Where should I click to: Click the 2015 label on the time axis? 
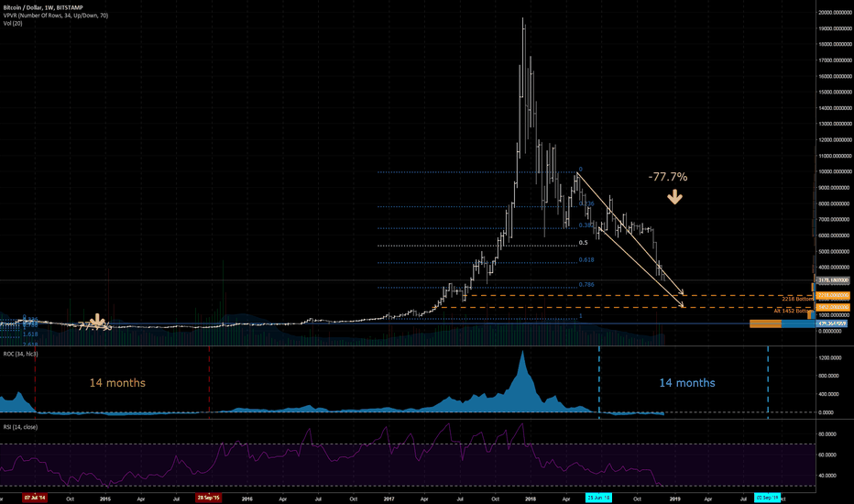pyautogui.click(x=105, y=499)
